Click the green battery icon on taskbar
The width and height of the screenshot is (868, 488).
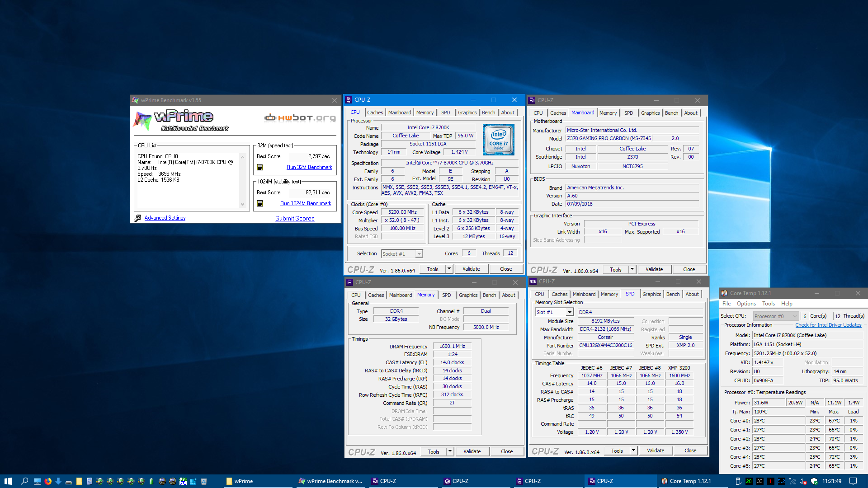tap(151, 481)
